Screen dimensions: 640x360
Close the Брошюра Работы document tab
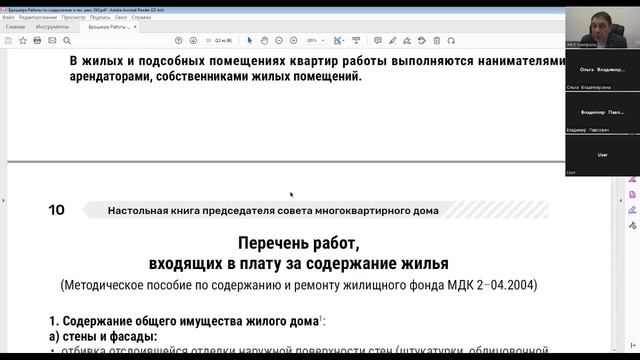click(135, 27)
